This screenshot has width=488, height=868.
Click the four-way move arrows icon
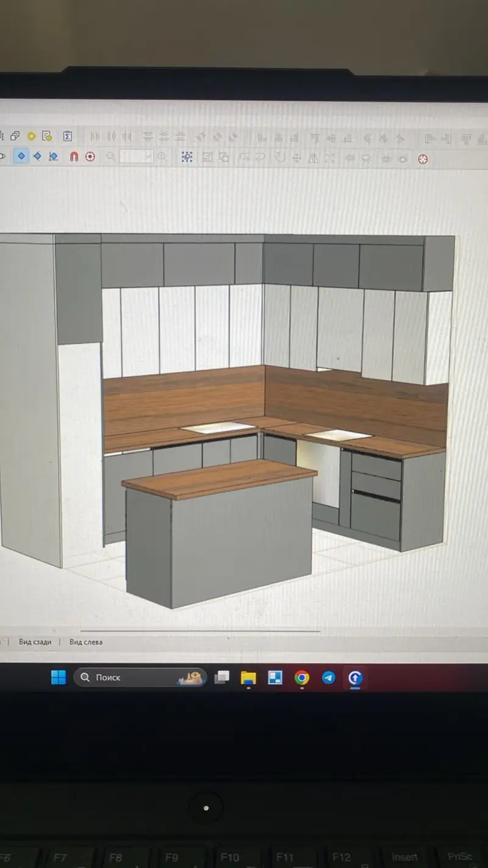click(x=297, y=158)
